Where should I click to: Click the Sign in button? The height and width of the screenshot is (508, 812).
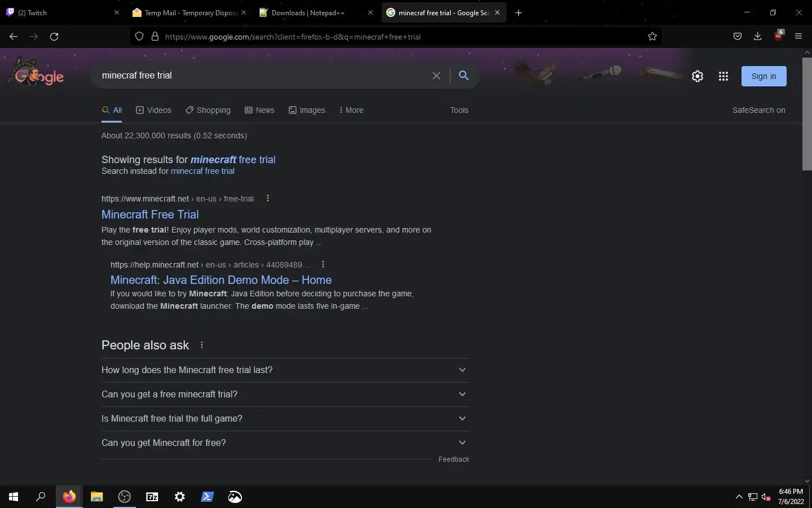click(x=764, y=76)
